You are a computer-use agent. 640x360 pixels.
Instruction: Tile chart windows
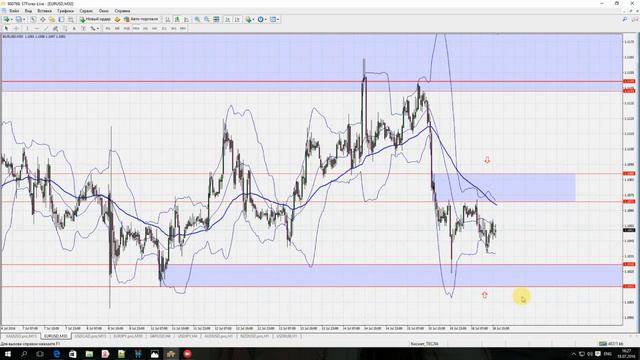pos(216,19)
